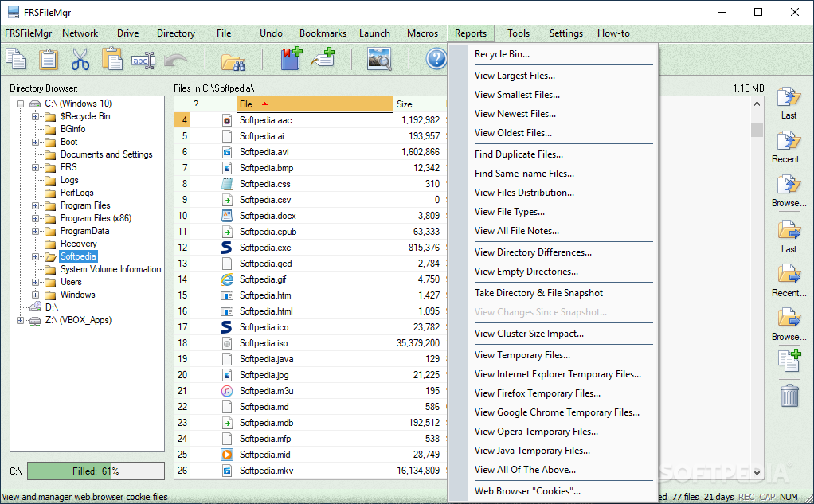Click the file list scroll up arrow

tap(757, 104)
